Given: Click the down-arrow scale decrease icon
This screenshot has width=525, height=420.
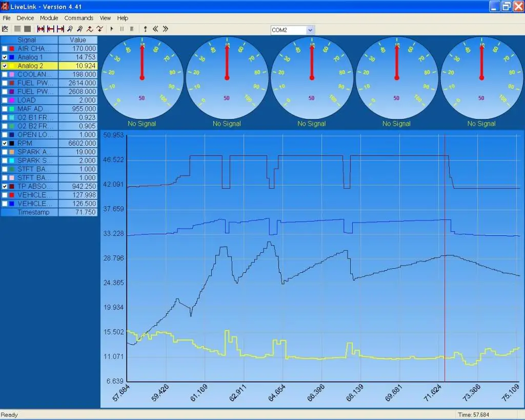Looking at the screenshot, I should coord(99,29).
